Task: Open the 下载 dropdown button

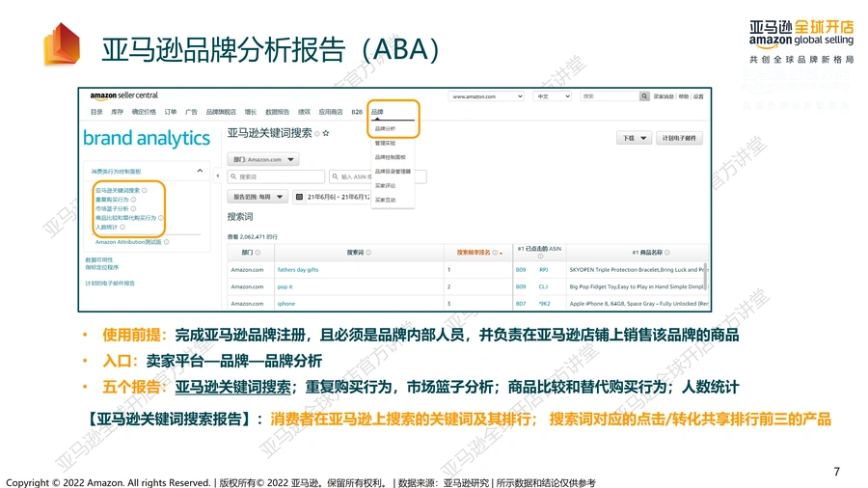Action: point(634,138)
